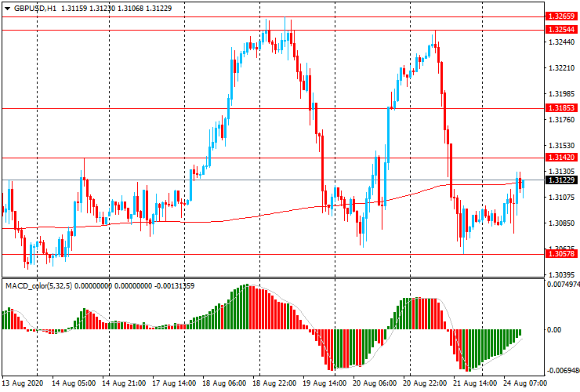This screenshot has height=392, width=580.
Task: Select the 1.30578 support level label
Action: pos(561,253)
